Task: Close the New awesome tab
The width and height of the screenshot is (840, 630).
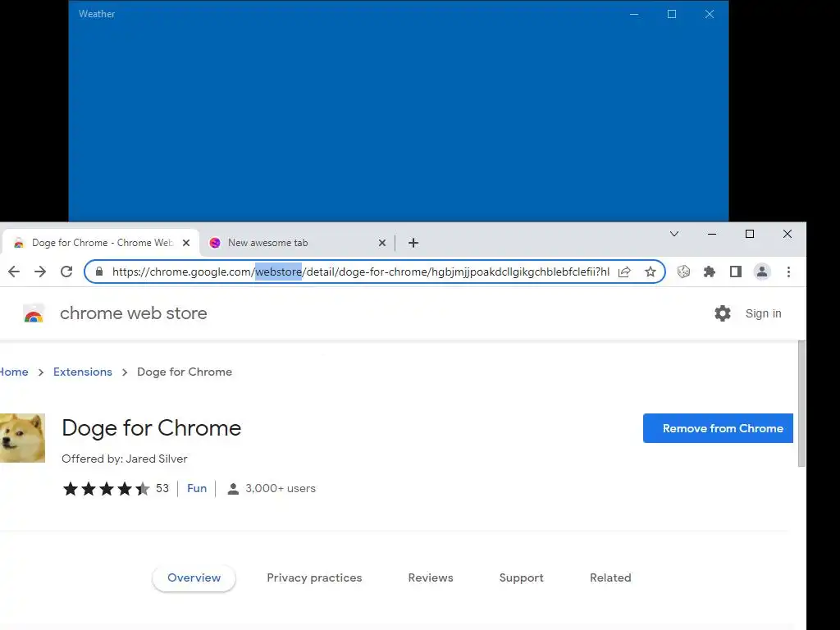Action: point(382,243)
